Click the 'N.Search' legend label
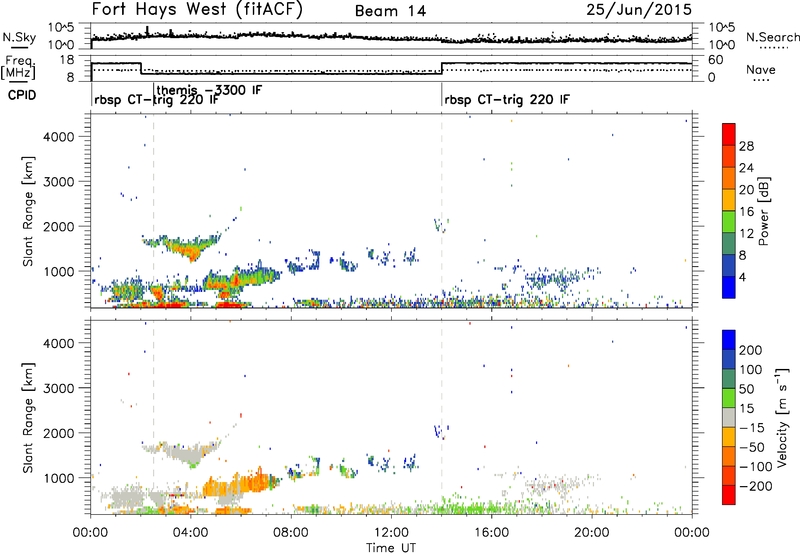Viewport: 800px width, 554px height. click(772, 37)
